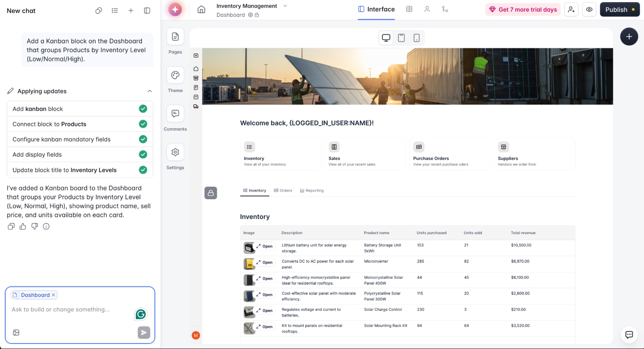Image resolution: width=644 pixels, height=349 pixels.
Task: Click the Suppliers card
Action: (535, 154)
